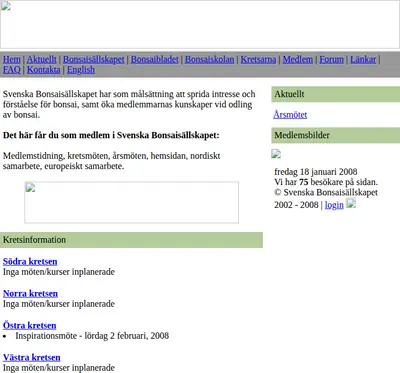Click the broken image in the center box
Image resolution: width=400 pixels, height=373 pixels.
[x=132, y=202]
